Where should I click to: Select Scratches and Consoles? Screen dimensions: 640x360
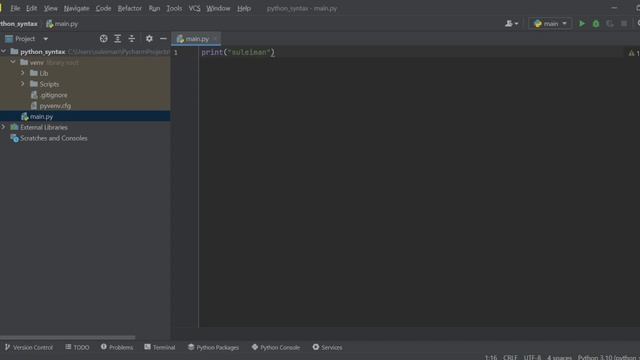pyautogui.click(x=49, y=138)
